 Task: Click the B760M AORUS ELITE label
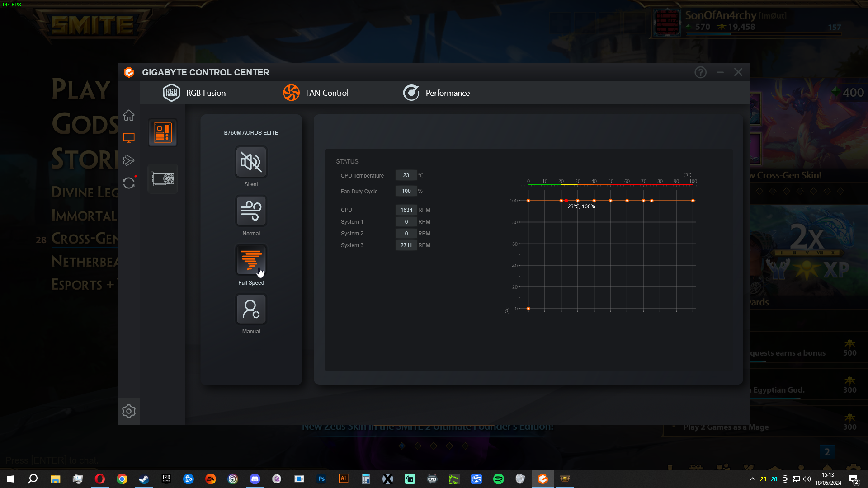(251, 133)
